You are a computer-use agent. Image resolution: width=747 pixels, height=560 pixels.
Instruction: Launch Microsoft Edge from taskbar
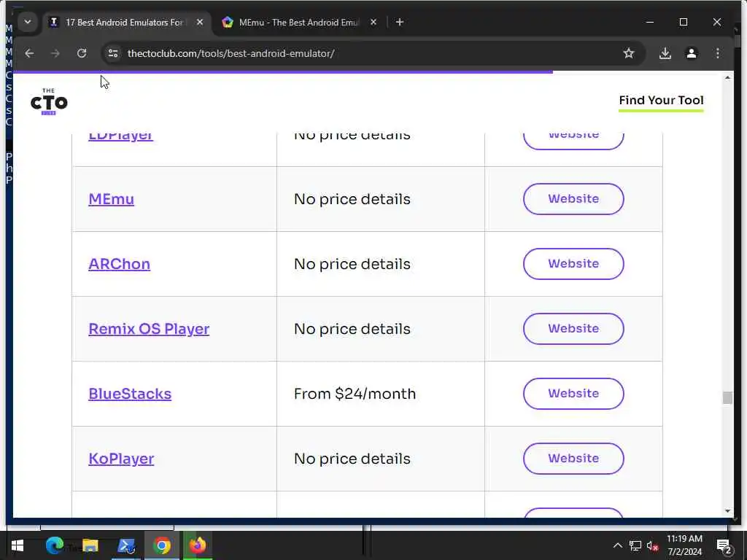point(55,545)
